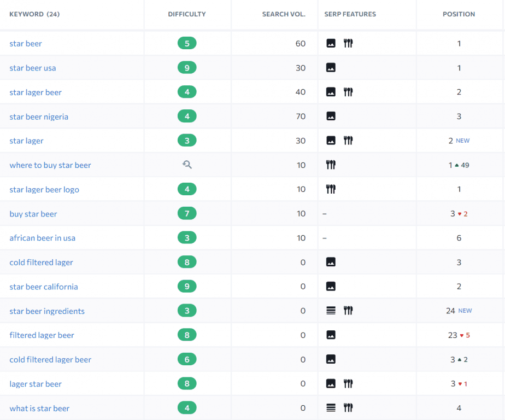Click the image icon for star beer nigeria
Image resolution: width=505 pixels, height=420 pixels.
pyautogui.click(x=331, y=116)
